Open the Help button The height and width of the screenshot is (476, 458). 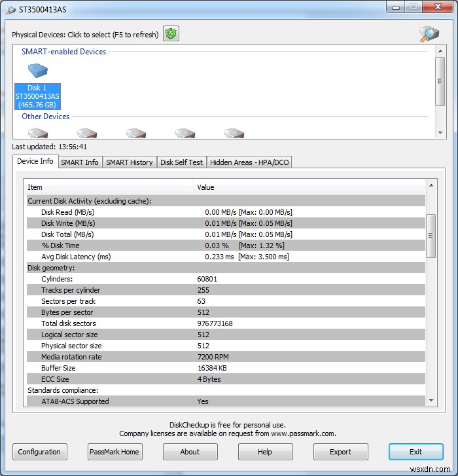tap(265, 452)
